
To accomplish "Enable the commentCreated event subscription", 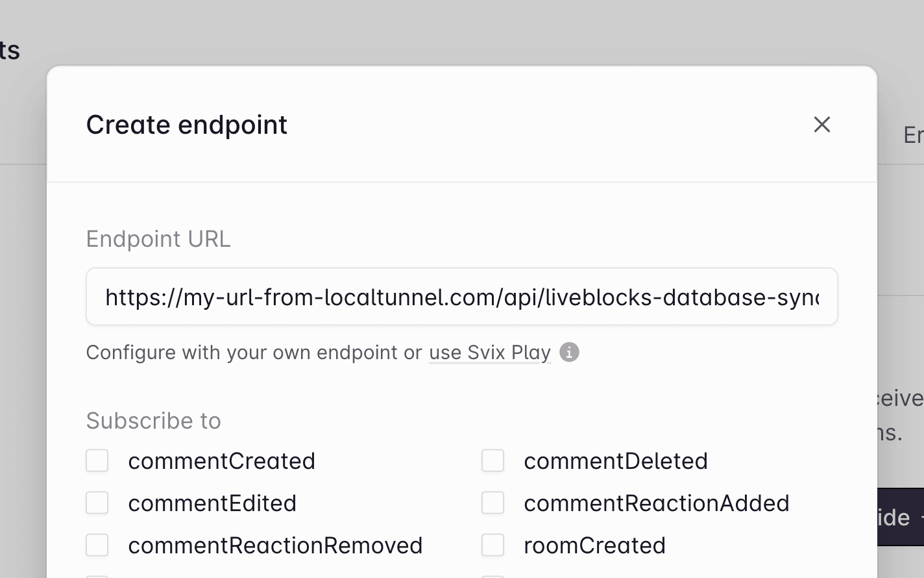I will (x=97, y=460).
